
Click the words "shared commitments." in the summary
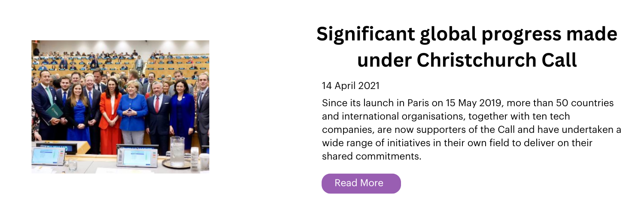tap(372, 156)
